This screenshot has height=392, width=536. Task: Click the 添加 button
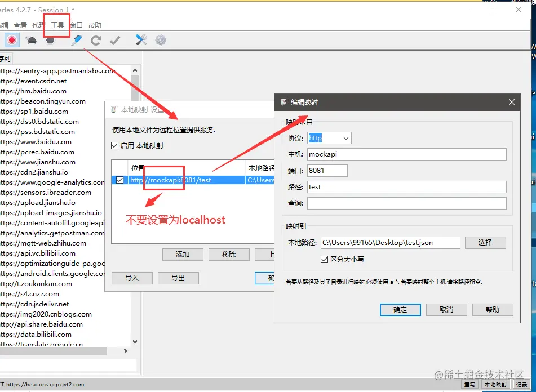click(x=183, y=255)
